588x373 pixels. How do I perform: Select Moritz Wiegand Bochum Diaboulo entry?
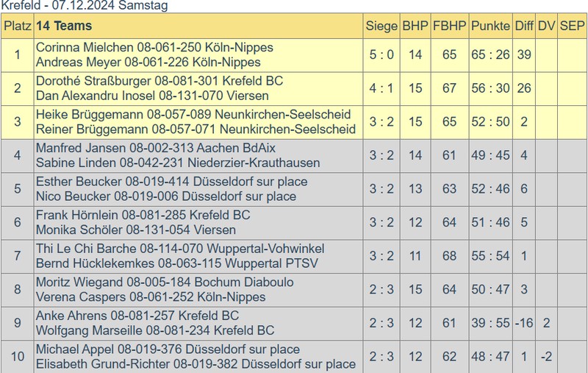[x=165, y=282]
